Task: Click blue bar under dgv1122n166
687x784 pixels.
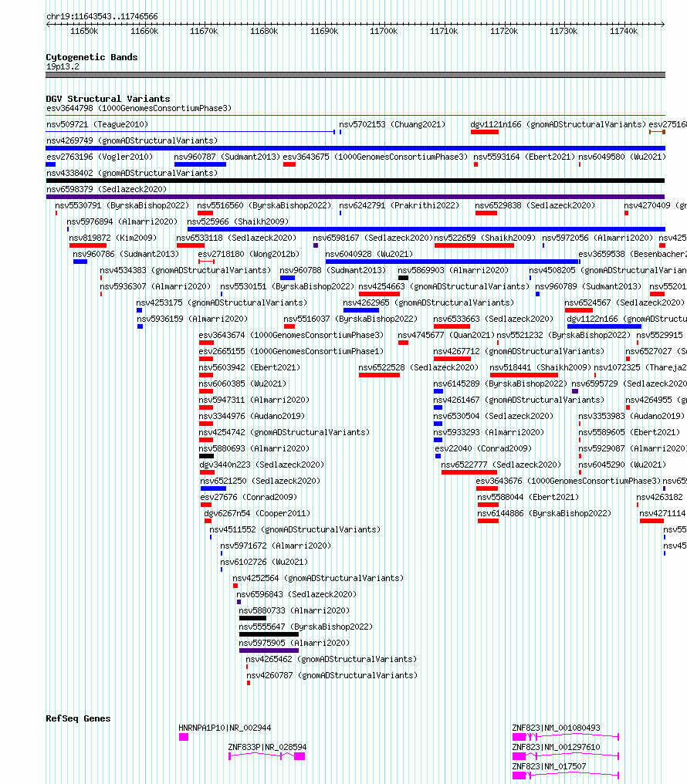Action: coord(604,326)
